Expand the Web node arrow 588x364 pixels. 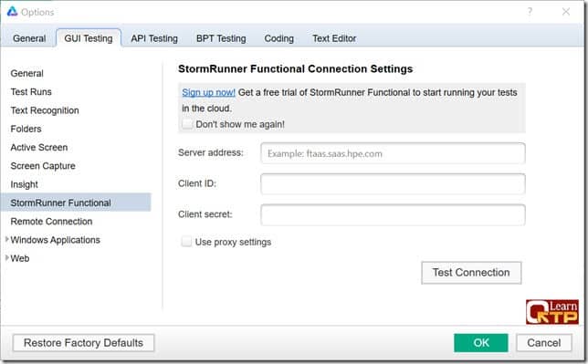coord(6,258)
